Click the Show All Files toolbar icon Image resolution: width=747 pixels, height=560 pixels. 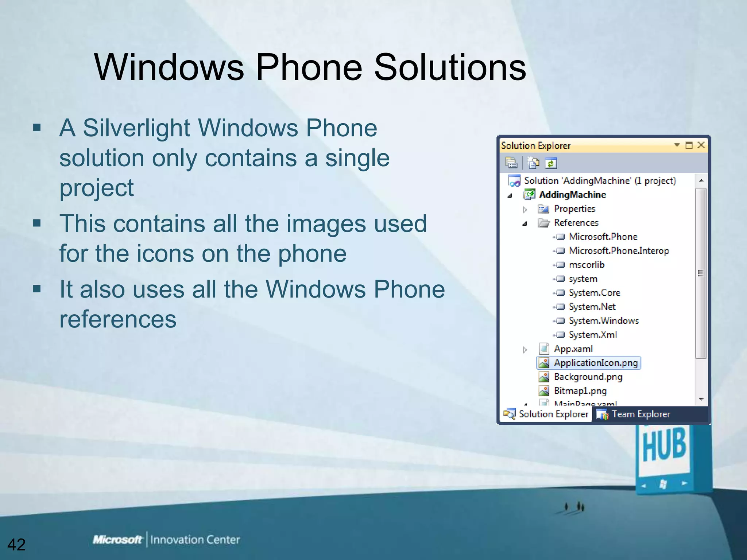(533, 163)
